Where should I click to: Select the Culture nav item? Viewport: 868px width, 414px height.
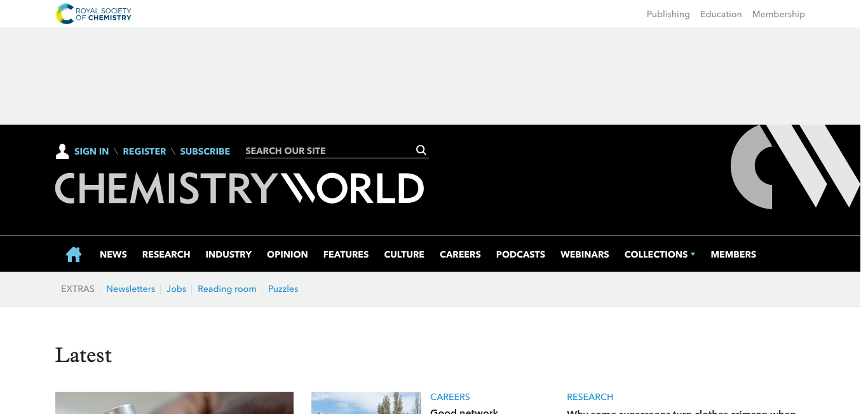404,254
